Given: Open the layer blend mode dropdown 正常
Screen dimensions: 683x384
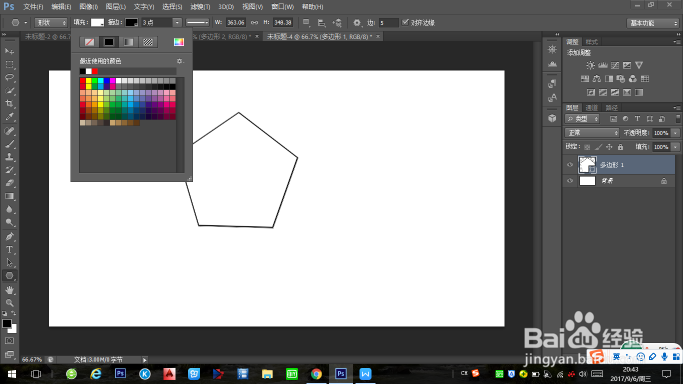Looking at the screenshot, I should [592, 133].
